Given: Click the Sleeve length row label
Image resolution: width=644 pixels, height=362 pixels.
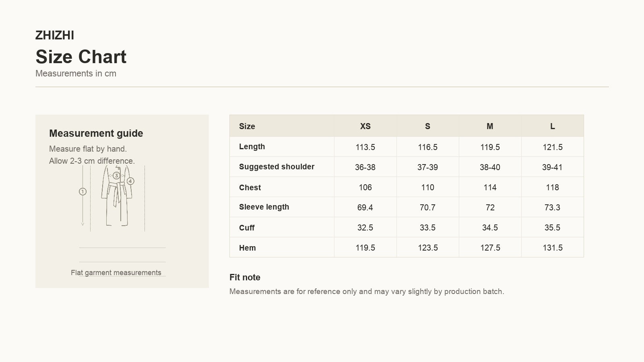Looking at the screenshot, I should tap(264, 207).
